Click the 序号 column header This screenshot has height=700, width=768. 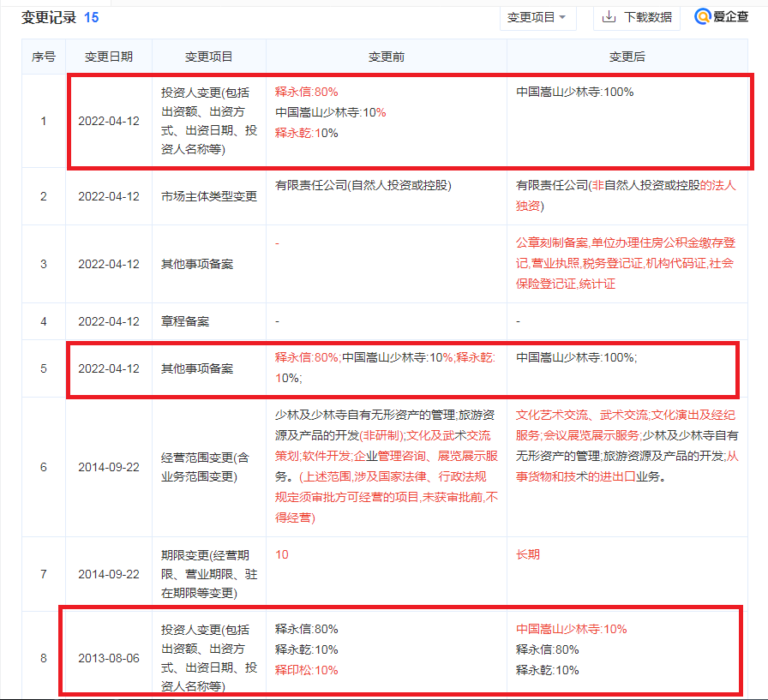pyautogui.click(x=44, y=56)
